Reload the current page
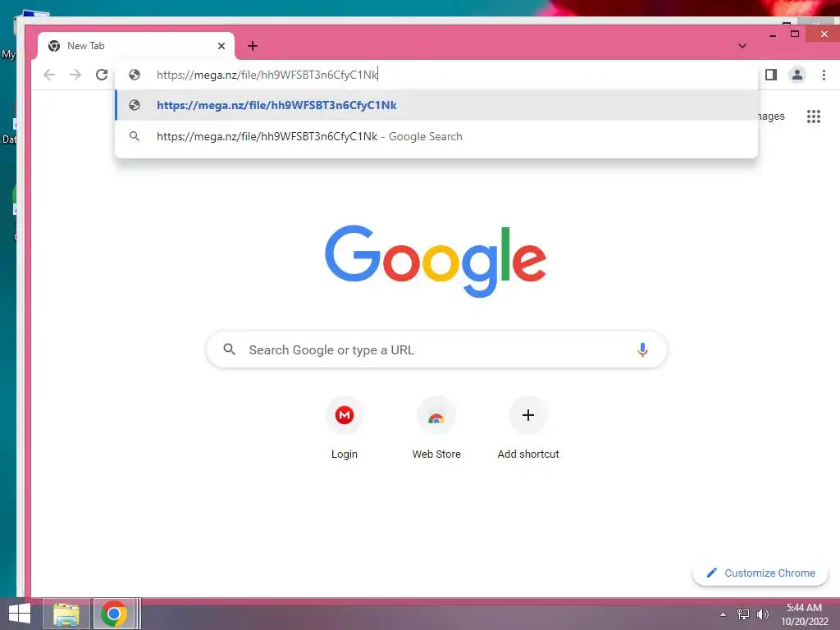 coord(102,75)
